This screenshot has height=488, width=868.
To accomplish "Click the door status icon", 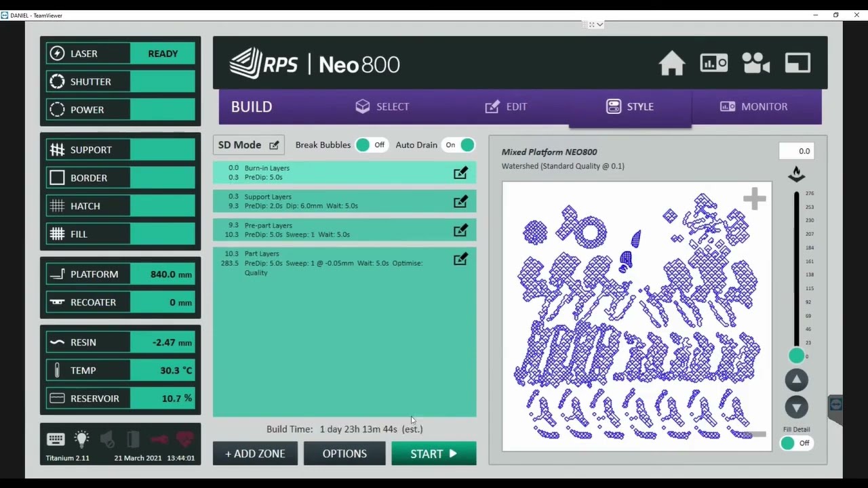I will 133,439.
